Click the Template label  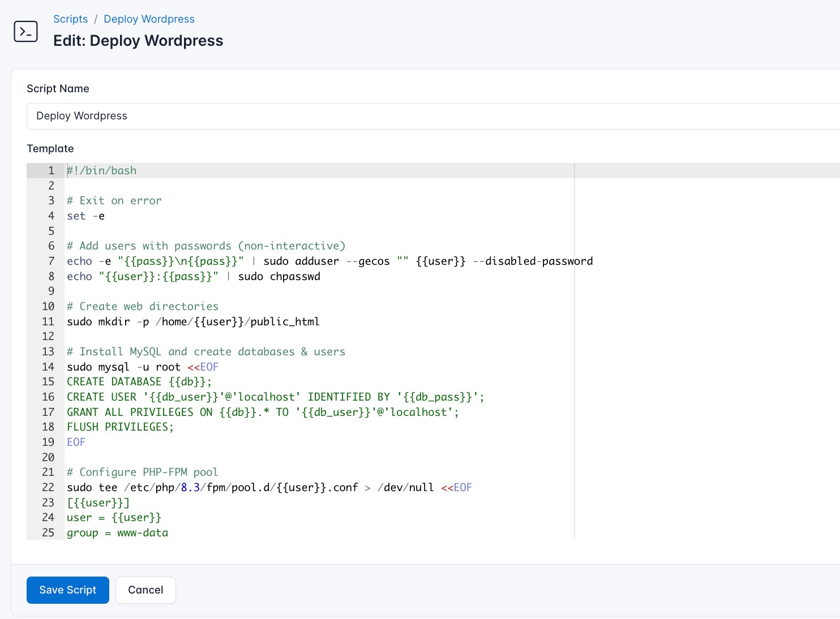click(x=50, y=148)
